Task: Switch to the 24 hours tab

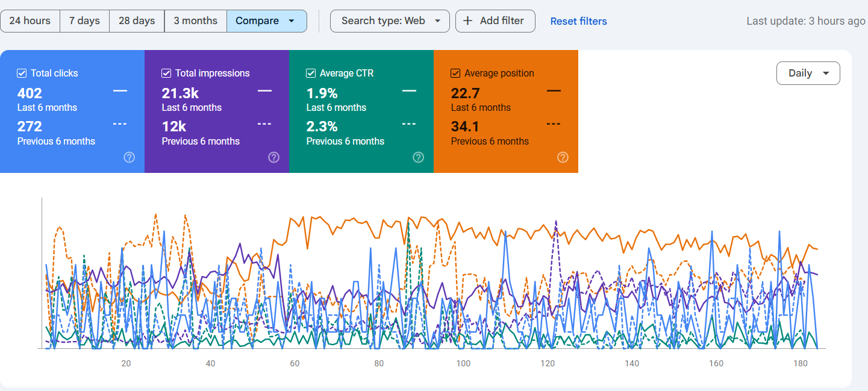Action: pyautogui.click(x=30, y=20)
